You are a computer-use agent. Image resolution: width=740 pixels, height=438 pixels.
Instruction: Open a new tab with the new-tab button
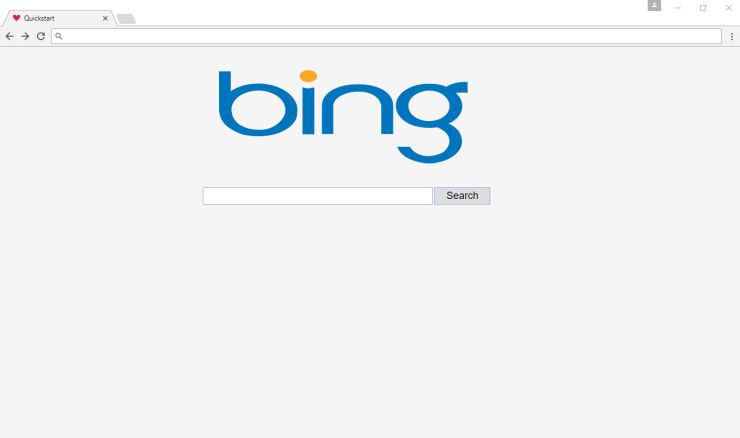pos(126,19)
